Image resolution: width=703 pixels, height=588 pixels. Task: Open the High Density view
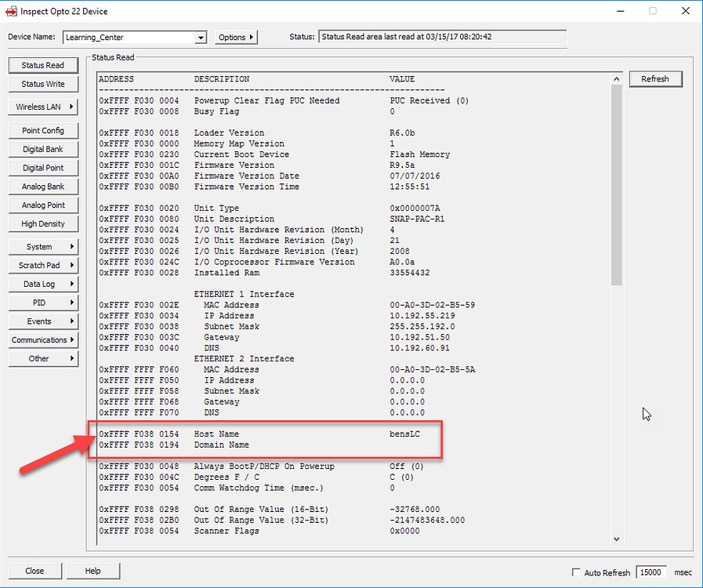(x=43, y=223)
